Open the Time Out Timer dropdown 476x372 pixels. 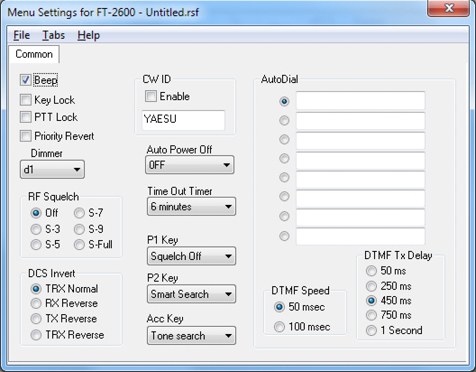click(x=191, y=207)
